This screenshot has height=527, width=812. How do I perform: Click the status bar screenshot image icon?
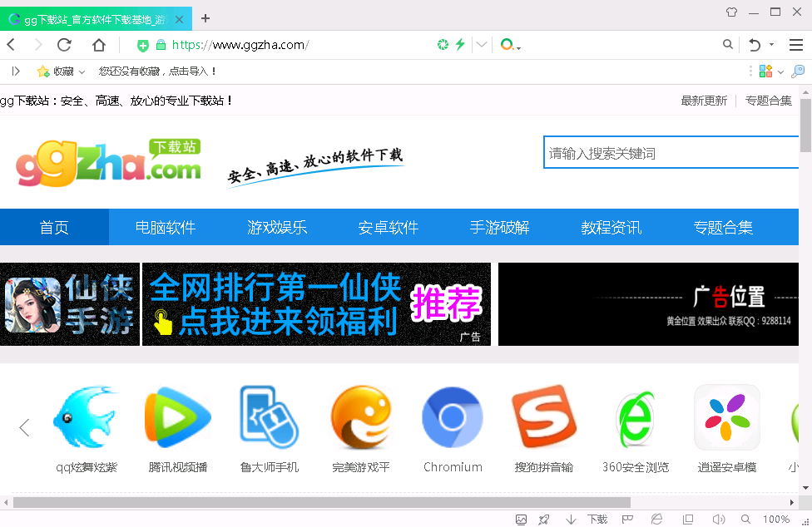click(x=521, y=520)
